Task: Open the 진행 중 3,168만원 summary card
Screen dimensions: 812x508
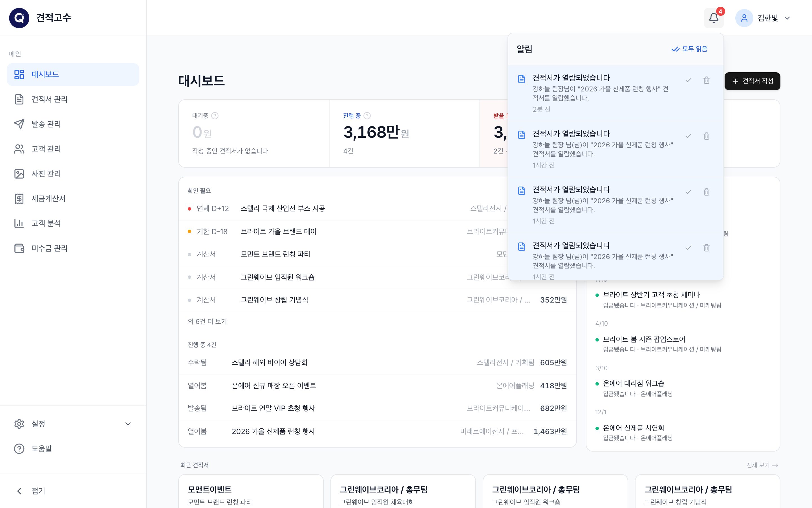Action: 404,133
